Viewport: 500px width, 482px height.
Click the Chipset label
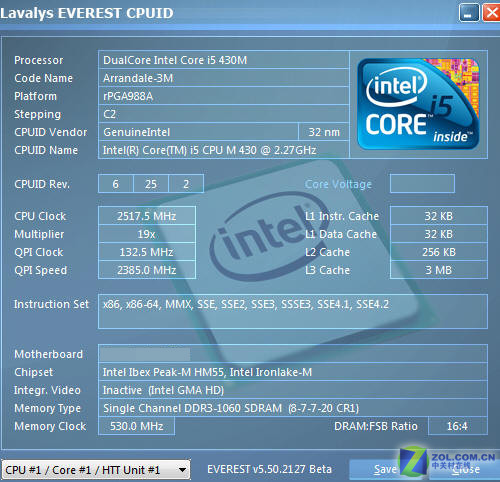click(33, 372)
